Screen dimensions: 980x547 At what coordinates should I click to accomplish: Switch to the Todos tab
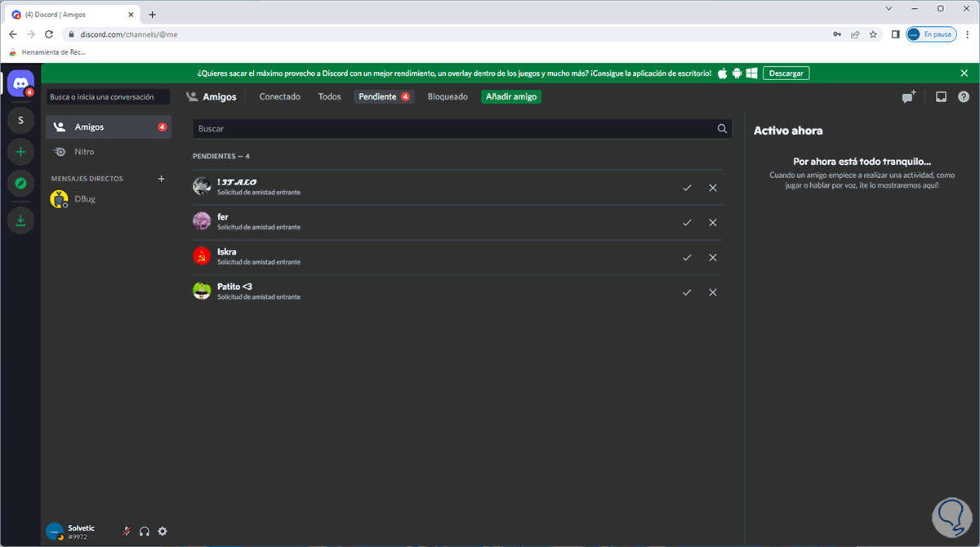(330, 96)
